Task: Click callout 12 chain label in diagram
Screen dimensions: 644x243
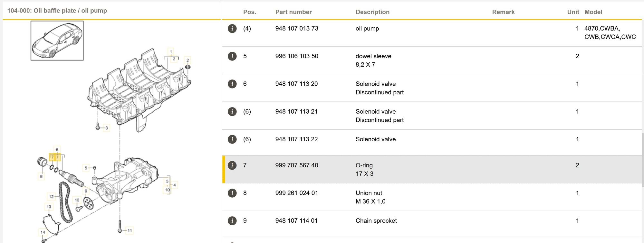Action: 52,196
